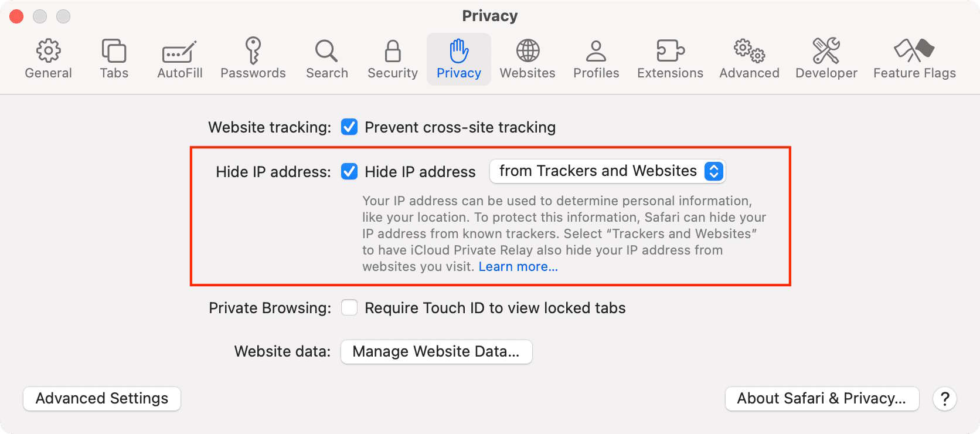This screenshot has width=980, height=434.
Task: Open the from Trackers and Websites dropdown
Action: tap(607, 171)
